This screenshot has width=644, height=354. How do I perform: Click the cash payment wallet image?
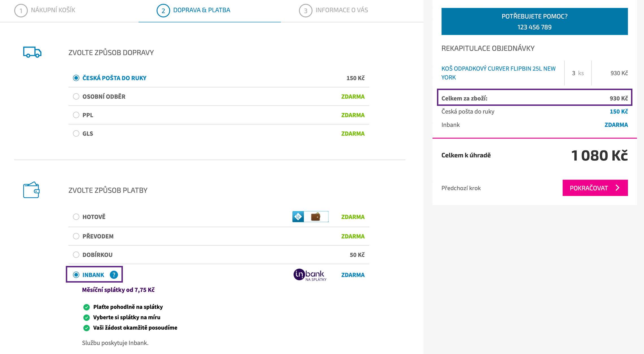(316, 217)
